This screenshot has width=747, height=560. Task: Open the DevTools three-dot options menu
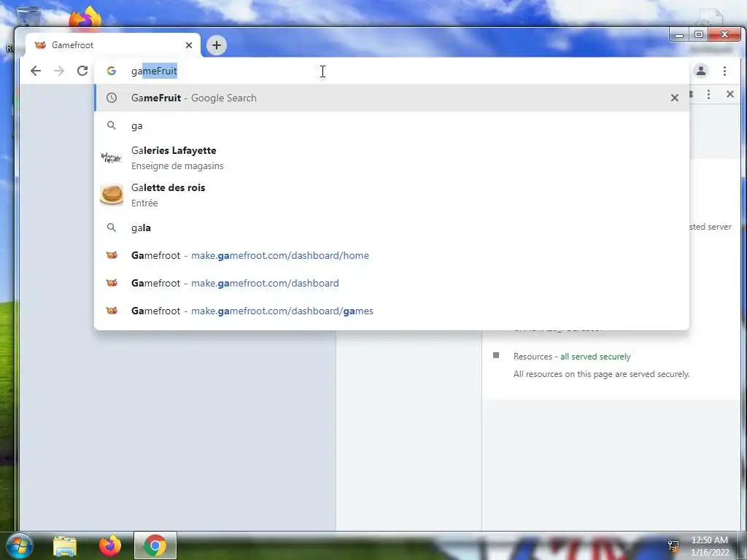coord(708,94)
